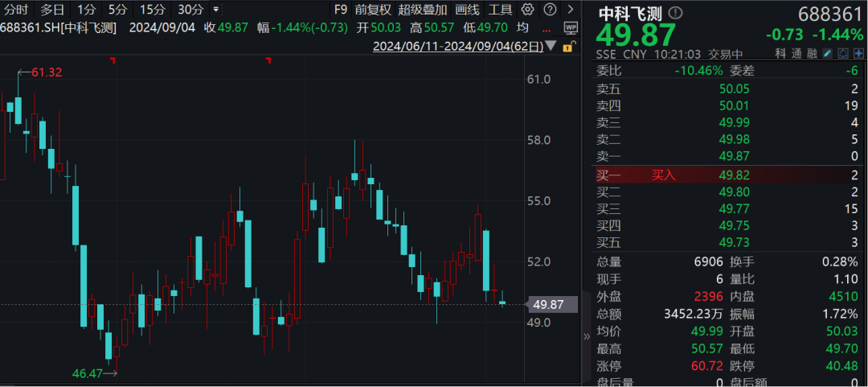Click the date range 2024/06/11-2024/09/04 link
Viewport: 868px width, 387px height.
(458, 47)
